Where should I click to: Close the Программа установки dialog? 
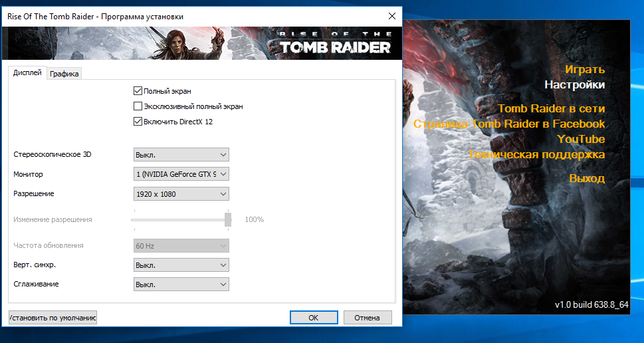pos(392,16)
